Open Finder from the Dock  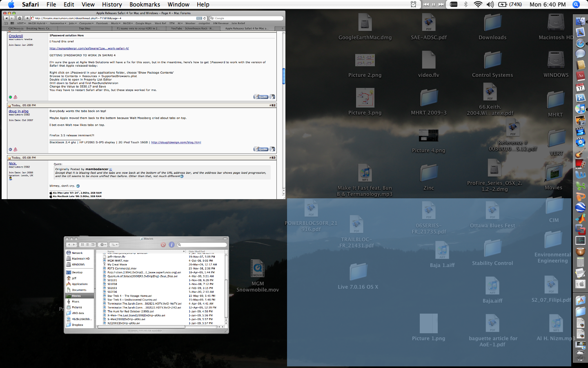click(x=580, y=21)
